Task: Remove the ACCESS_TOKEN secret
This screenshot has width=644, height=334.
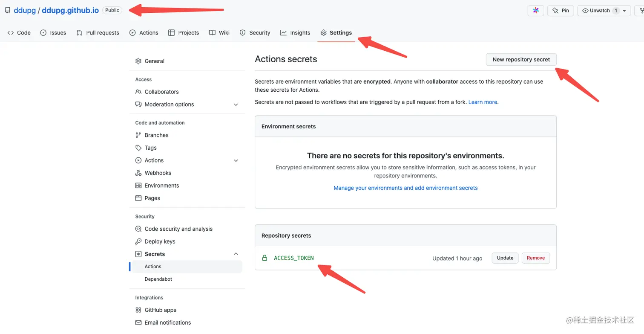Action: 536,258
